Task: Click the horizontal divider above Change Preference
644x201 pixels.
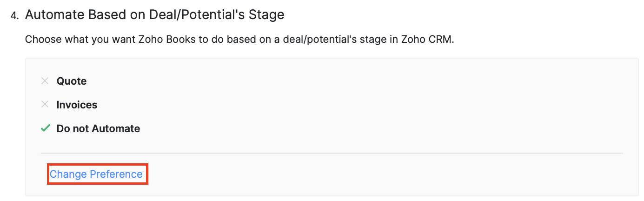Action: 332,153
